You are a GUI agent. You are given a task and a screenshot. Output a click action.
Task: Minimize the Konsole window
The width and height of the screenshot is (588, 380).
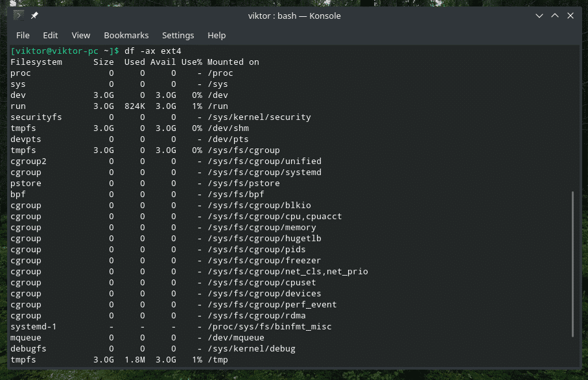(x=539, y=16)
